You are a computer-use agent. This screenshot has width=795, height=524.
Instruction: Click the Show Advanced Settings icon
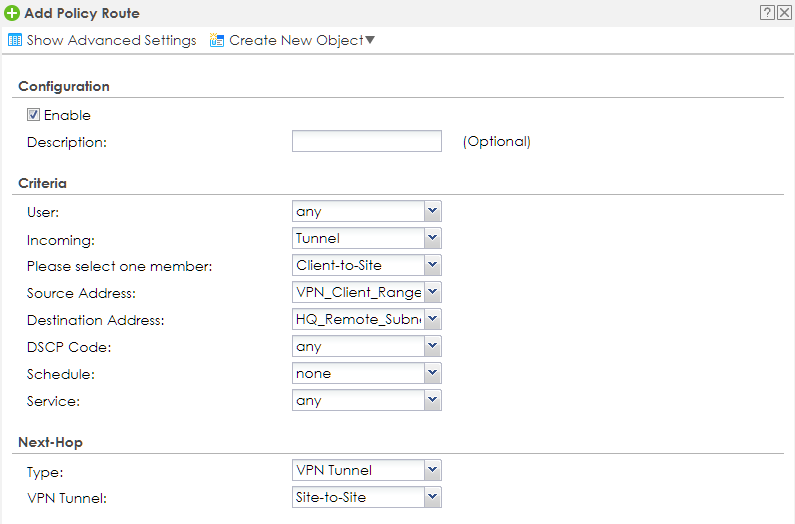15,41
